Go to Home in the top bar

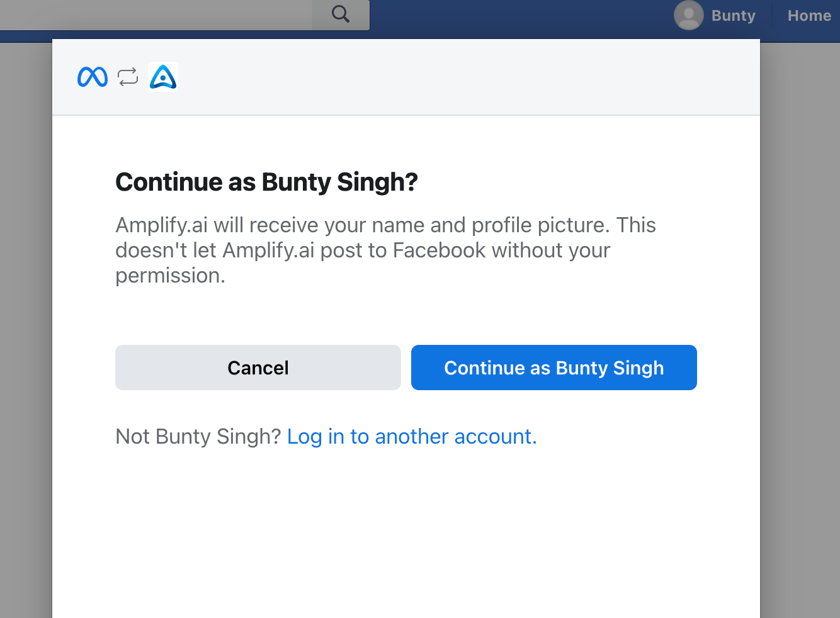(809, 16)
